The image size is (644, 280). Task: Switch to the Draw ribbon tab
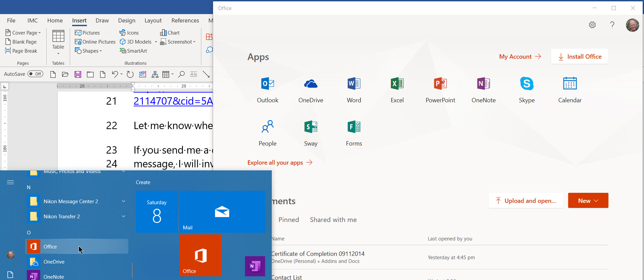pos(102,20)
